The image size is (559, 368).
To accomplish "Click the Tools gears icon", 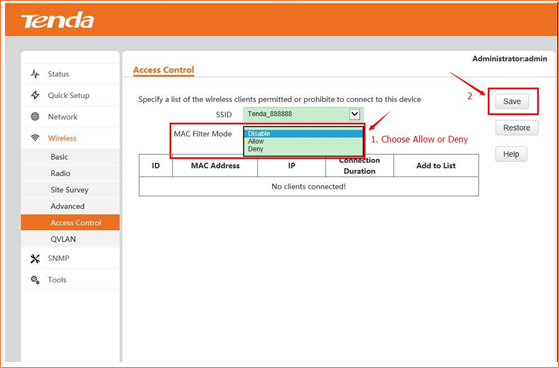I will tap(35, 280).
